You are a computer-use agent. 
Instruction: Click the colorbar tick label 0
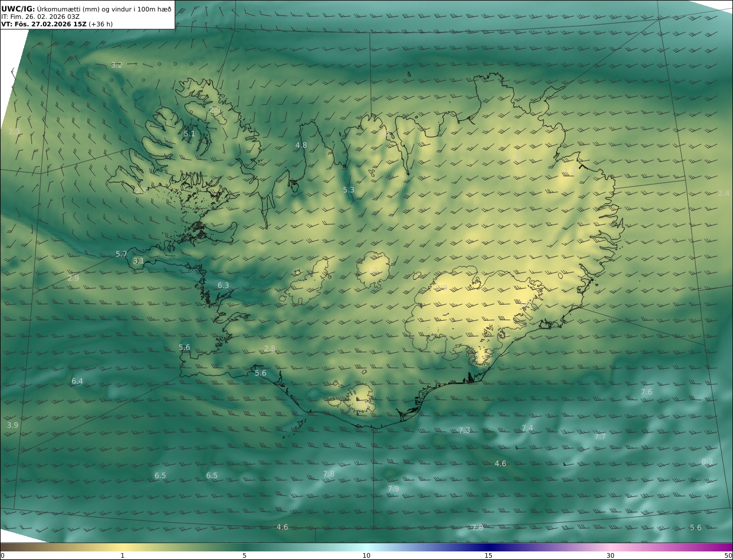click(2, 556)
